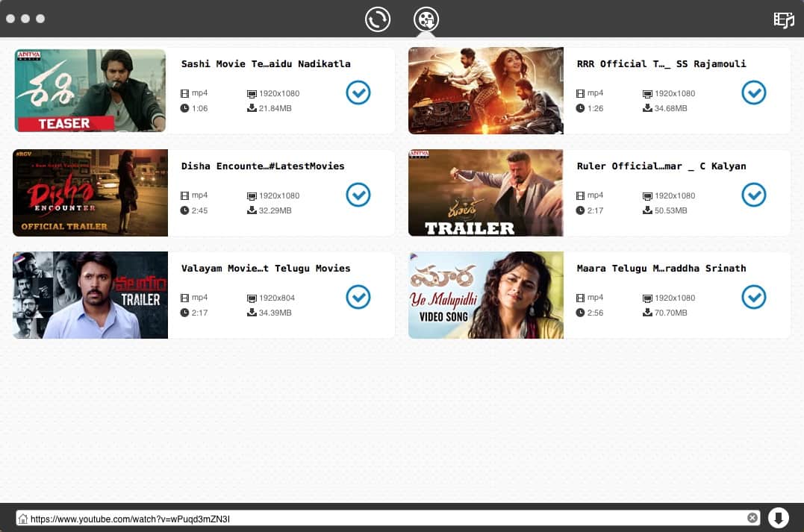Image resolution: width=804 pixels, height=532 pixels.
Task: Open the Valayam TRAILER thumbnail
Action: click(x=90, y=295)
